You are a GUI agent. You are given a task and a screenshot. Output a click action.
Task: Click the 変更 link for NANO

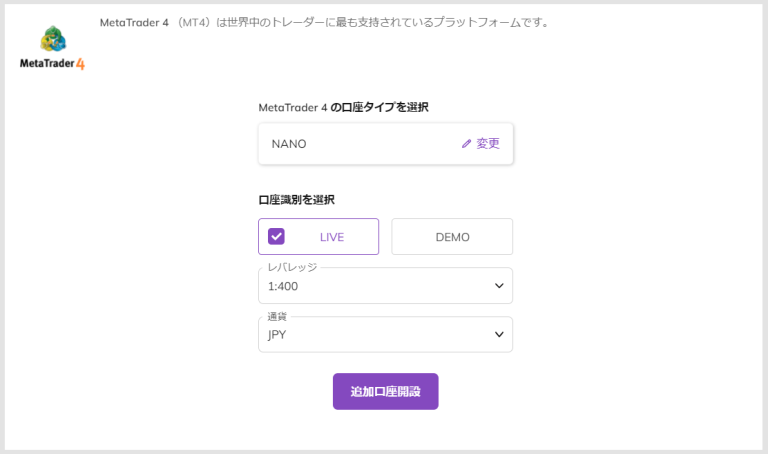(488, 143)
